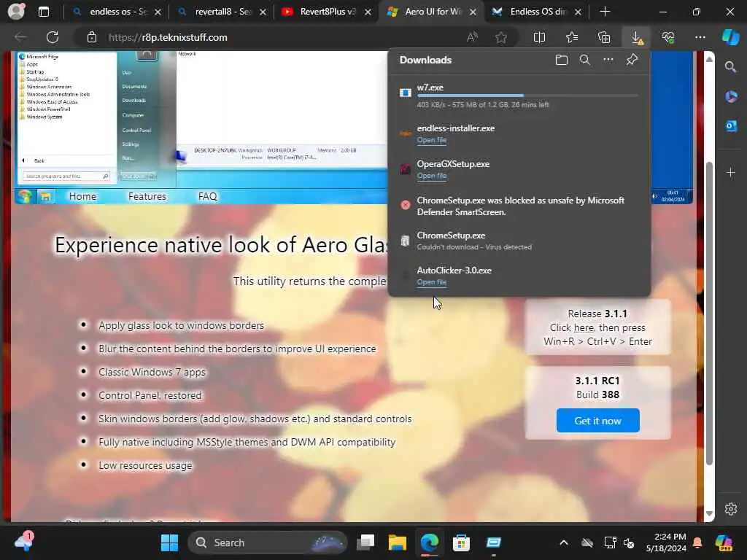Open taskbar clock and date

666,542
